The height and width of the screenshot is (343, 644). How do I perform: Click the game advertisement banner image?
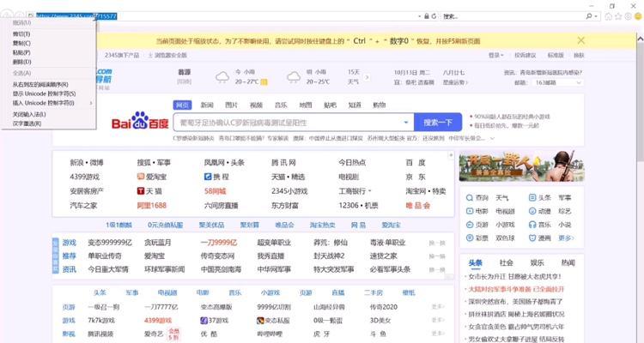(x=521, y=166)
